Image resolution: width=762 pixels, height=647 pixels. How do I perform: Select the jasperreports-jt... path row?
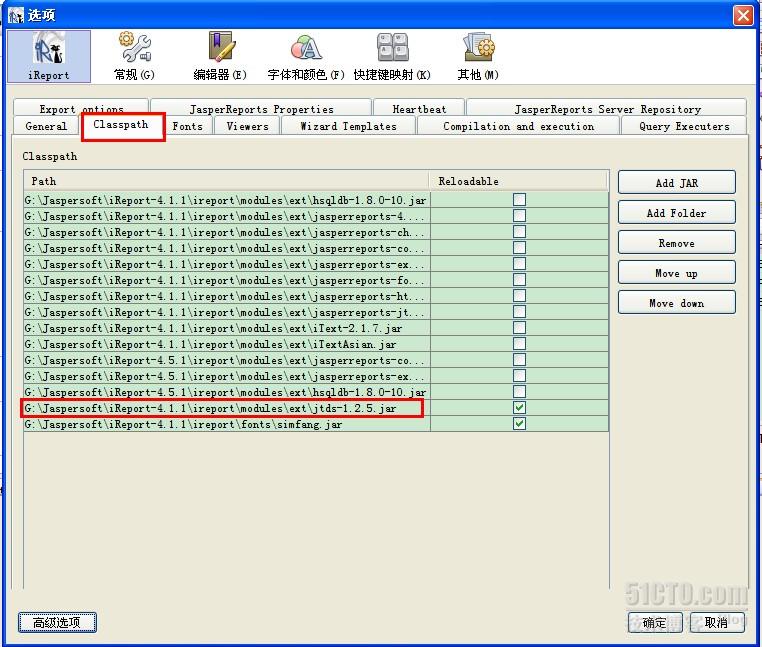[x=227, y=312]
